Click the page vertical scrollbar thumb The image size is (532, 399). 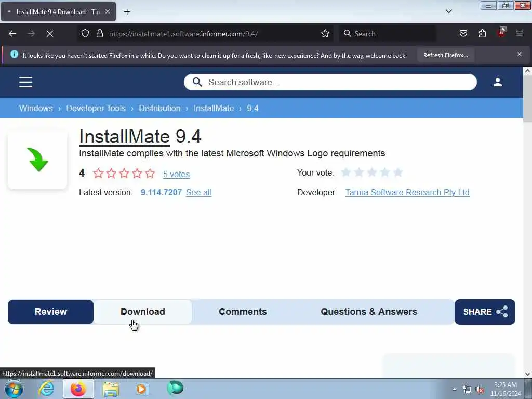pos(527,98)
